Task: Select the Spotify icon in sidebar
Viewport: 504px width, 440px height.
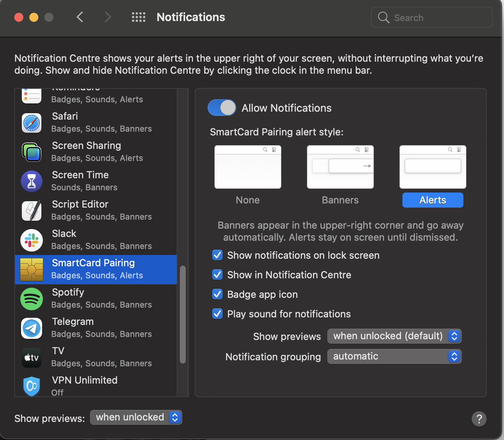Action: tap(32, 299)
